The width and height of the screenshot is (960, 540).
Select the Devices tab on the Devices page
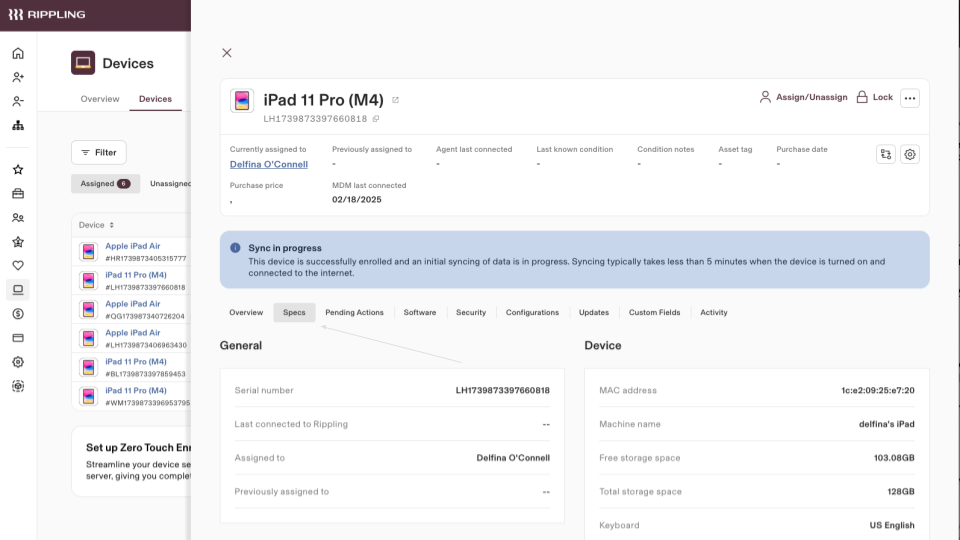(x=155, y=99)
